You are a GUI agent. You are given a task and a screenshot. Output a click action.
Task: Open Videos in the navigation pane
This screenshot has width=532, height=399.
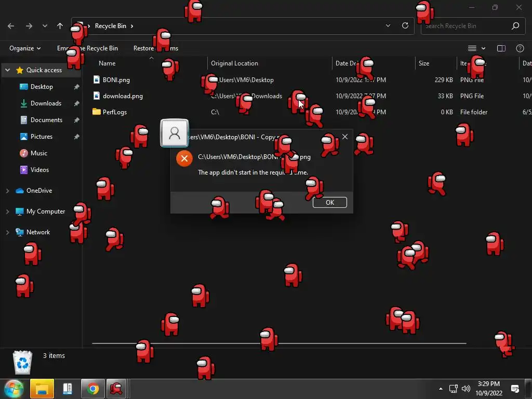tap(39, 170)
